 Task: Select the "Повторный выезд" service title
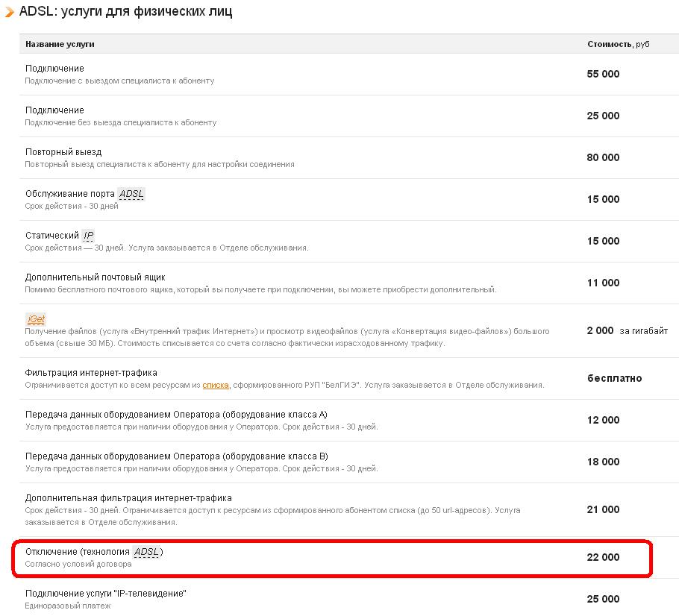pyautogui.click(x=63, y=152)
